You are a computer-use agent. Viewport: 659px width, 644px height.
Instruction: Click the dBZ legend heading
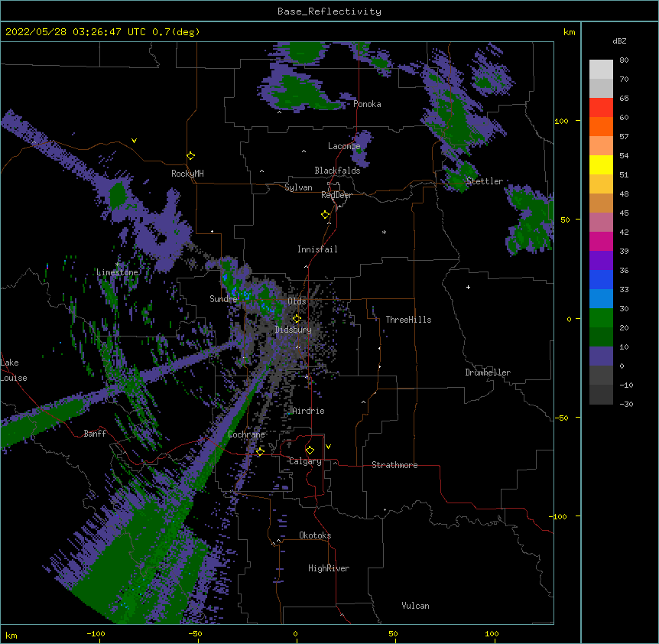(619, 41)
